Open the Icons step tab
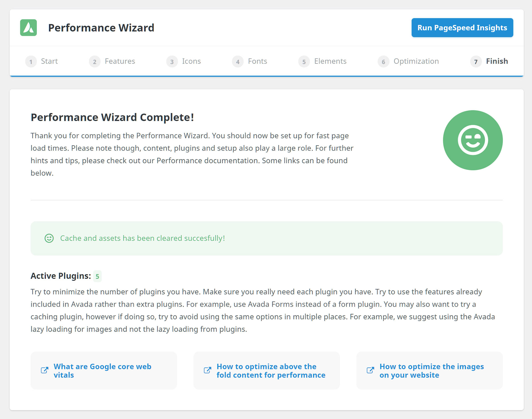Screen dimensions: 532x419 pos(183,61)
